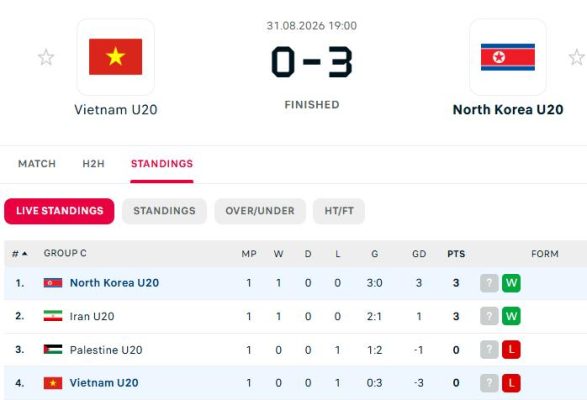Image resolution: width=587 pixels, height=400 pixels.
Task: Open the North Korea U20 team link in table
Action: coord(115,283)
